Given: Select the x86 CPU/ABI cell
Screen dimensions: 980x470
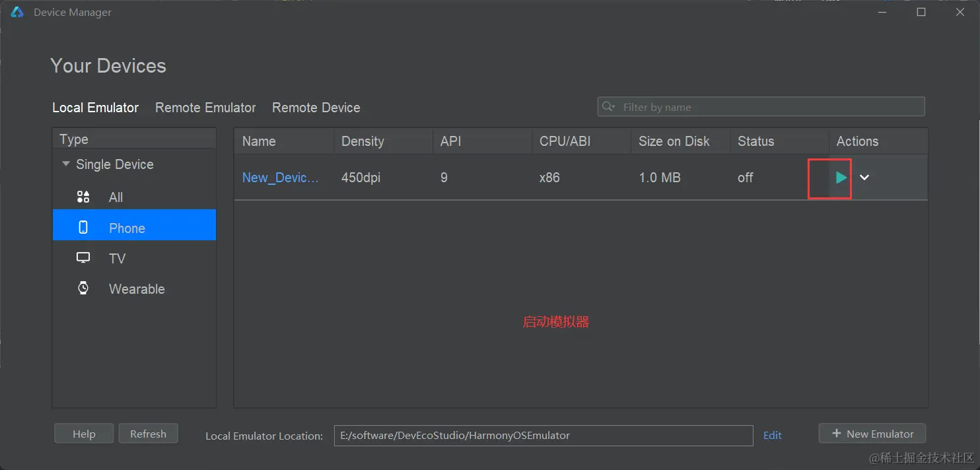Looking at the screenshot, I should pos(549,178).
